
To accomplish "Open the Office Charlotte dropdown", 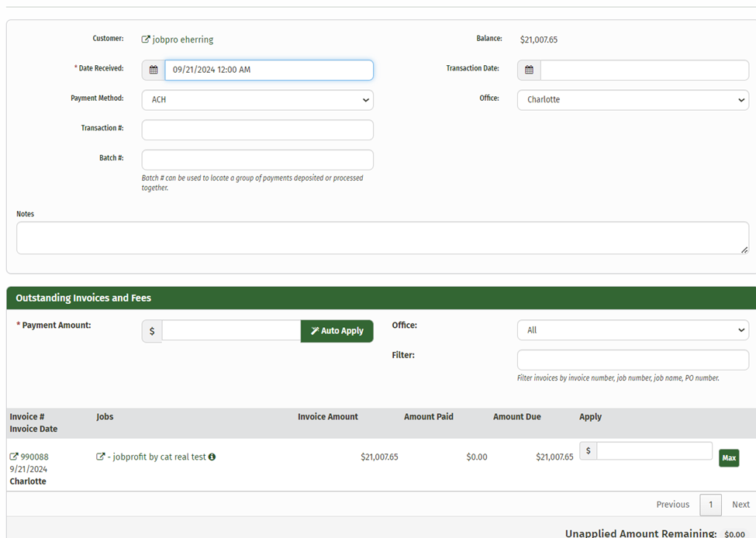I will click(x=633, y=100).
